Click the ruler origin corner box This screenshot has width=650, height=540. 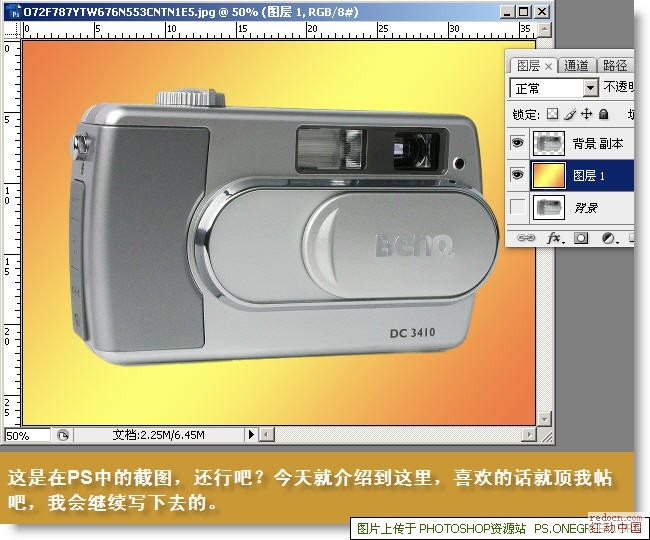(12, 30)
